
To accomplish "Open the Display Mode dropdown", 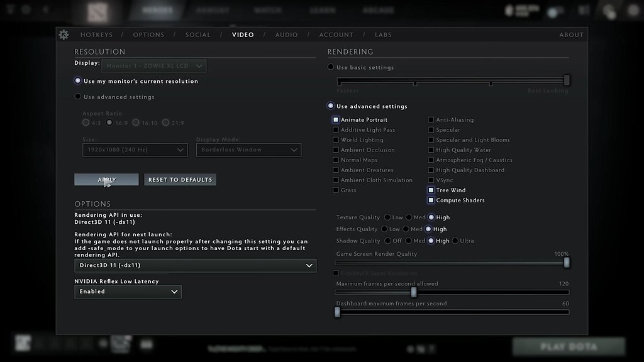I will pyautogui.click(x=250, y=150).
